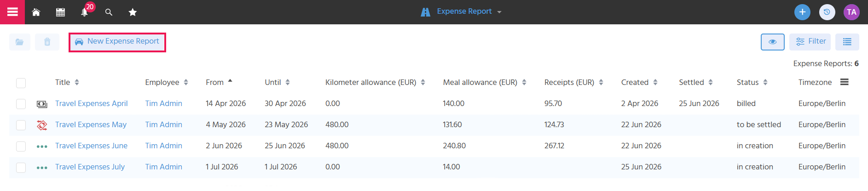Check the Travel Expenses July row checkbox

[x=21, y=168]
